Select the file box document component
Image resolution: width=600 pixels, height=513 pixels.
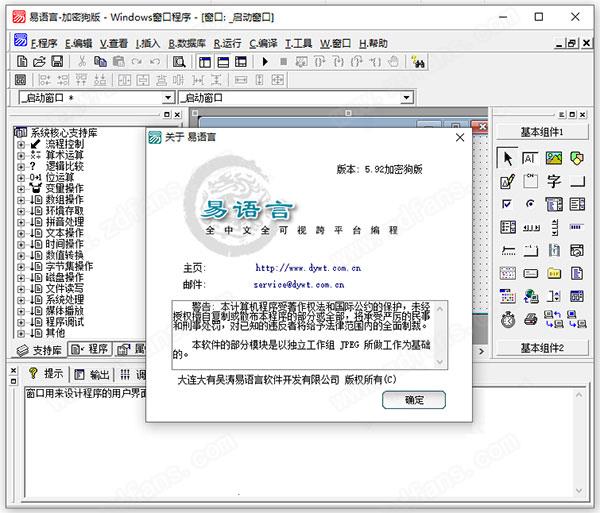[577, 273]
